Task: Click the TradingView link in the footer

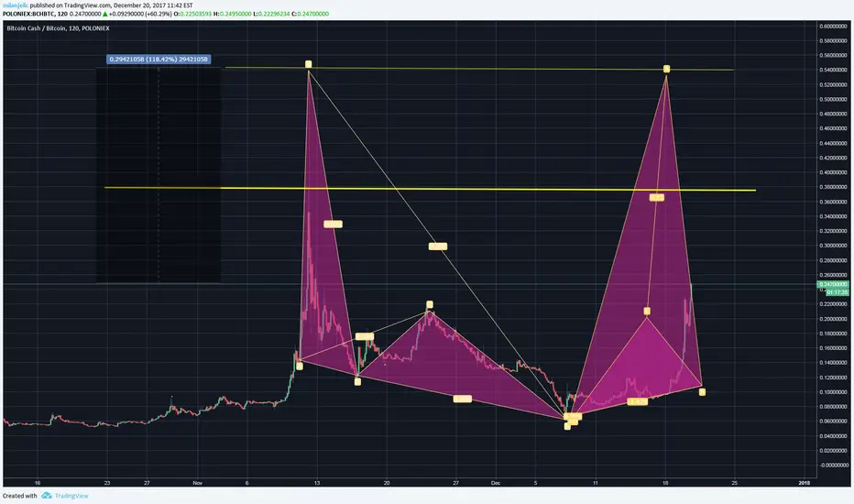Action: (x=71, y=496)
